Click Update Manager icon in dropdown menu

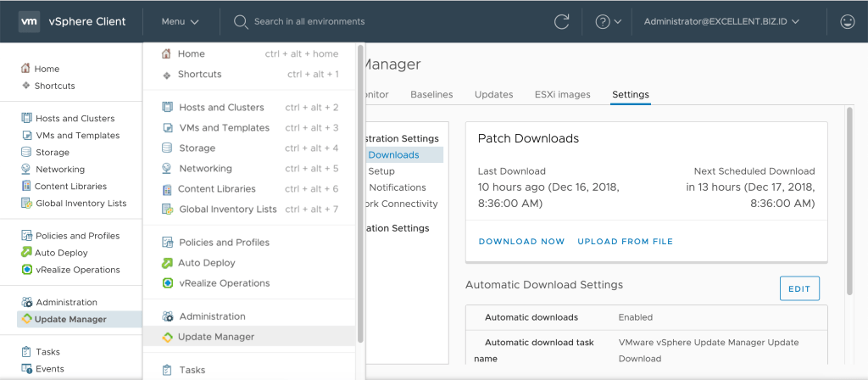pyautogui.click(x=167, y=337)
